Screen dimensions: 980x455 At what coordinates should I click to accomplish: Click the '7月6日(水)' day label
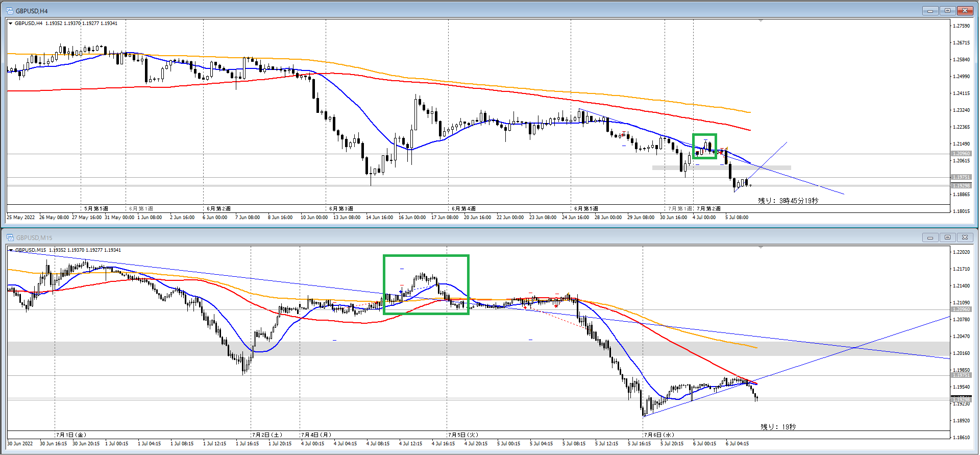point(659,435)
